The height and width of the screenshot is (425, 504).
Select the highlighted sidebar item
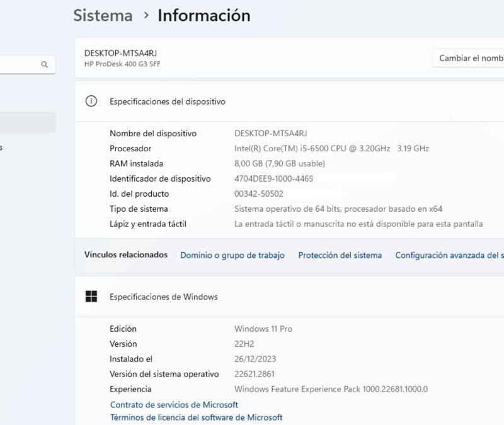pyautogui.click(x=28, y=122)
